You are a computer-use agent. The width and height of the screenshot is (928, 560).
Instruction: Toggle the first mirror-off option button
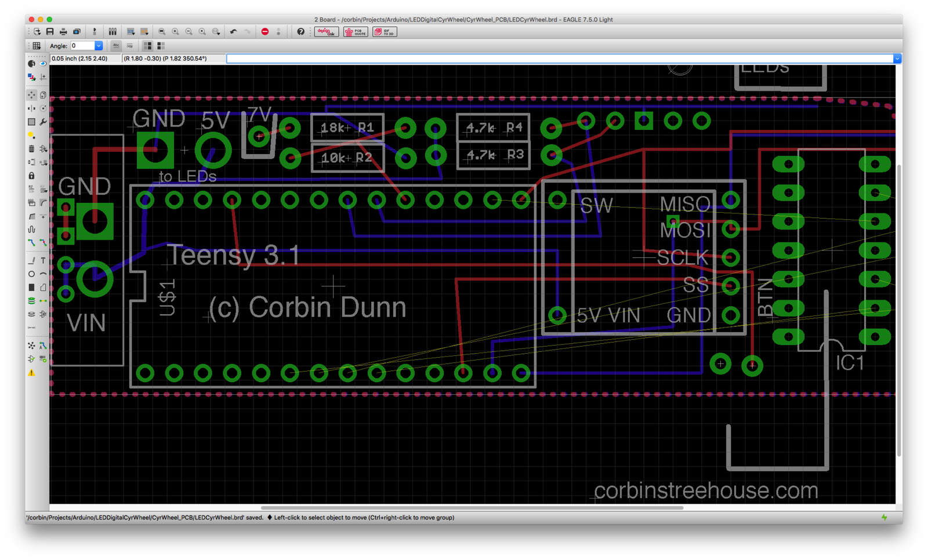147,46
